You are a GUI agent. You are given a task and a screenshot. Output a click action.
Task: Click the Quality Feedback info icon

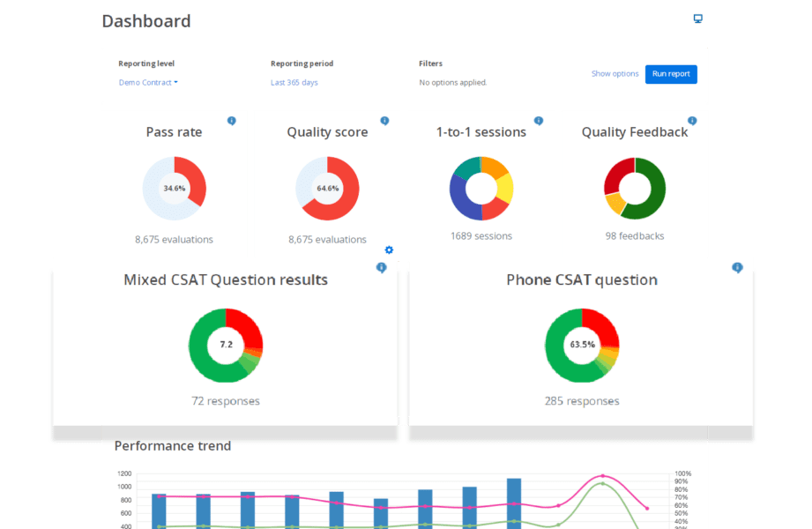click(692, 121)
